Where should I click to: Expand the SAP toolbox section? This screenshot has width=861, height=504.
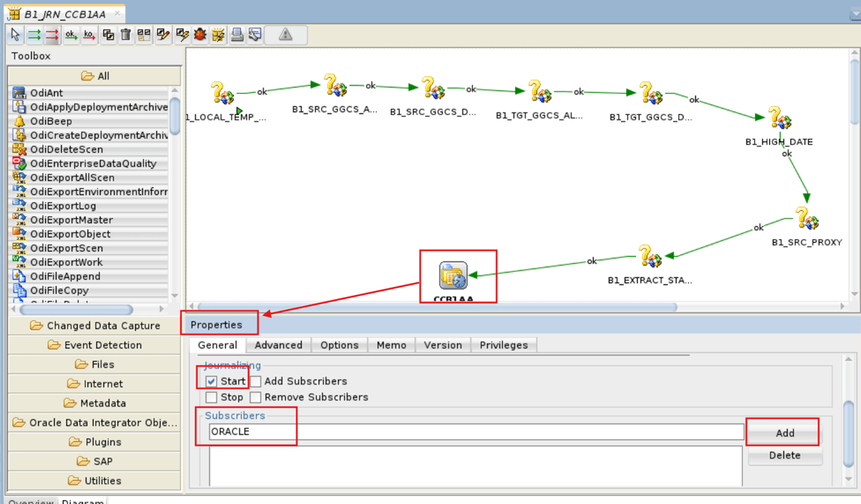[x=94, y=461]
